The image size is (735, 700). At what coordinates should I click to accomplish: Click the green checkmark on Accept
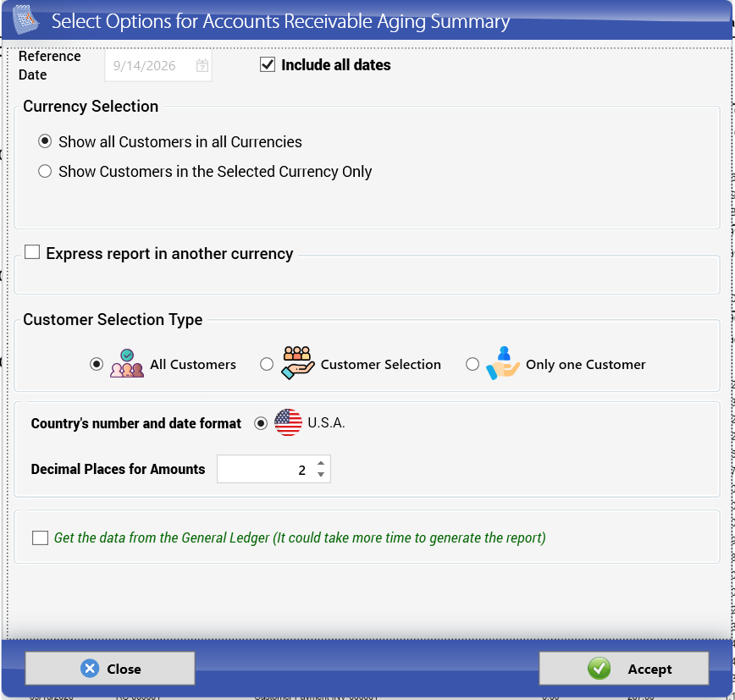point(599,669)
